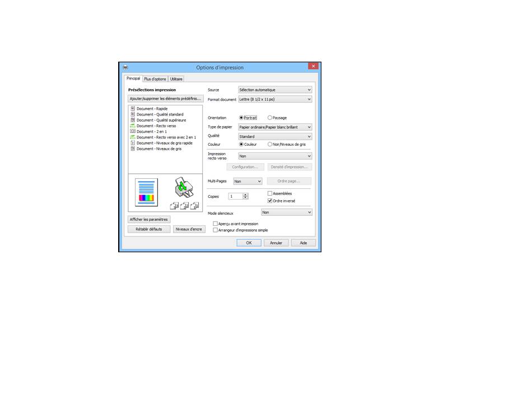Open the Format document dropdown

[275, 99]
